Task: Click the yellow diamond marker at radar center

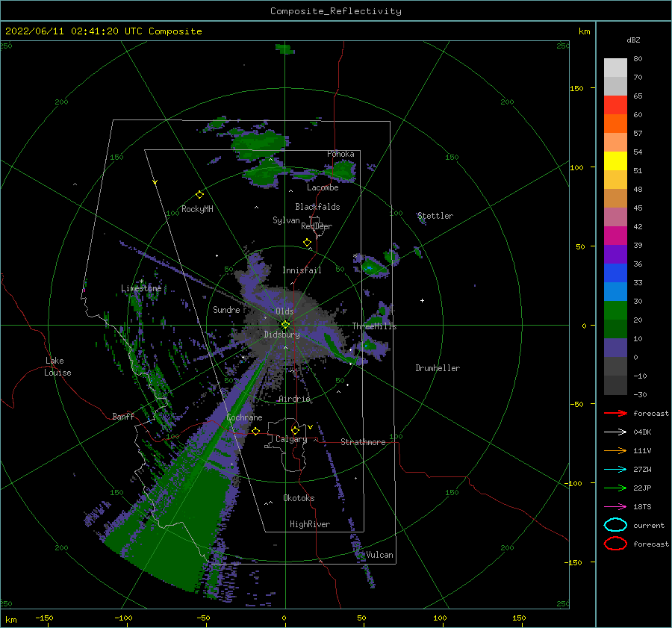Action: click(x=285, y=325)
